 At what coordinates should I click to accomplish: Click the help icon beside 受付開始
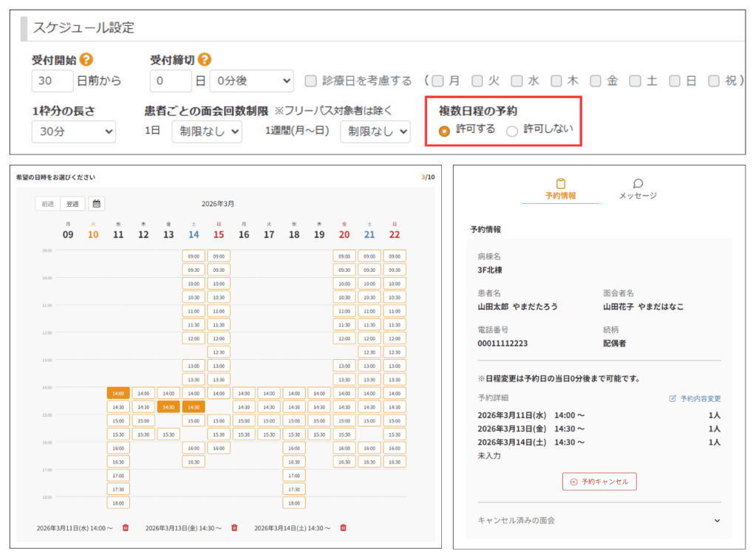(x=86, y=60)
